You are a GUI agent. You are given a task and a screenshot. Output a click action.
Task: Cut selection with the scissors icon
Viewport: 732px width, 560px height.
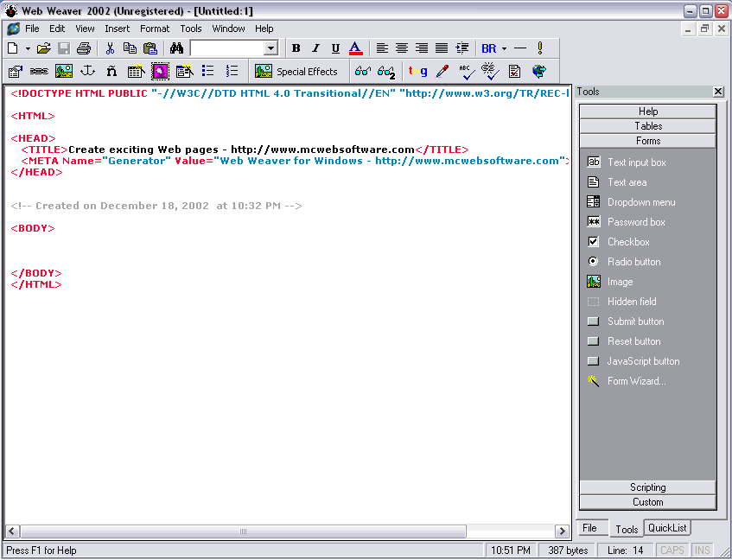110,48
